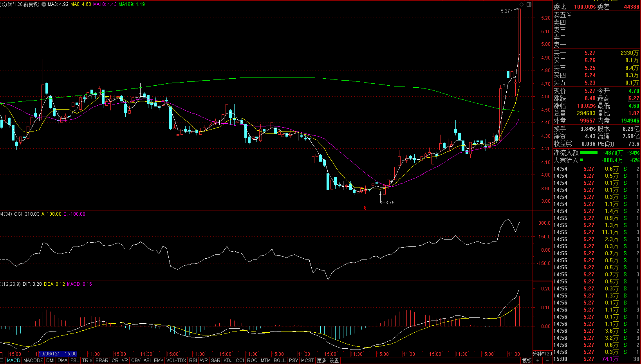Click the 总量 294603 value

click(x=586, y=113)
